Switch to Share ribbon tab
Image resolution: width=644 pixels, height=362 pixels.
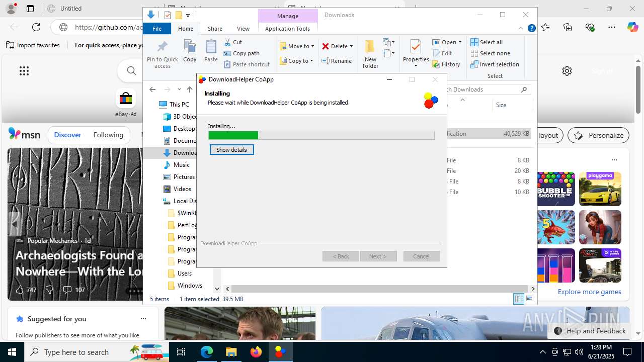[215, 29]
